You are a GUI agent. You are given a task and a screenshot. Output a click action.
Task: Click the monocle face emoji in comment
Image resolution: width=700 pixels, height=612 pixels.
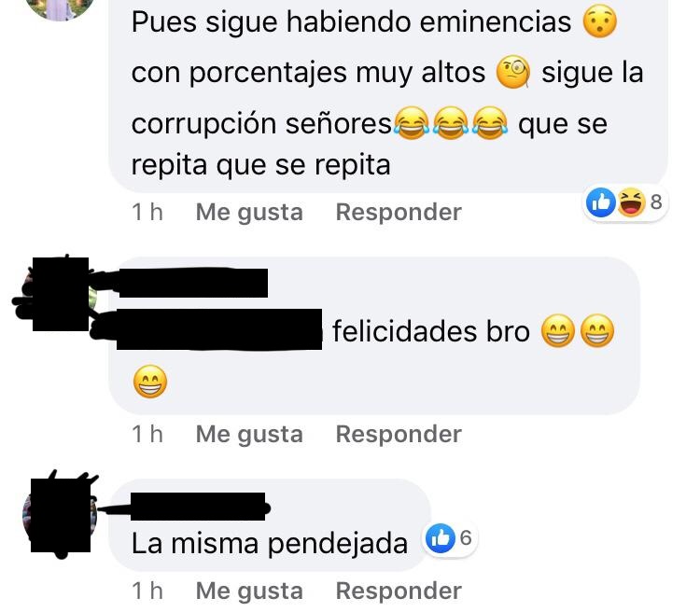click(x=513, y=73)
